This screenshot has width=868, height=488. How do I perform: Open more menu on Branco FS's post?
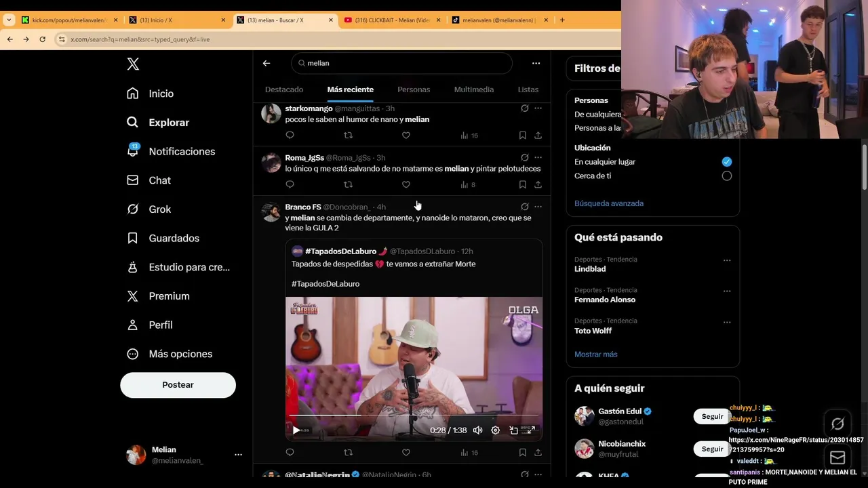click(538, 207)
